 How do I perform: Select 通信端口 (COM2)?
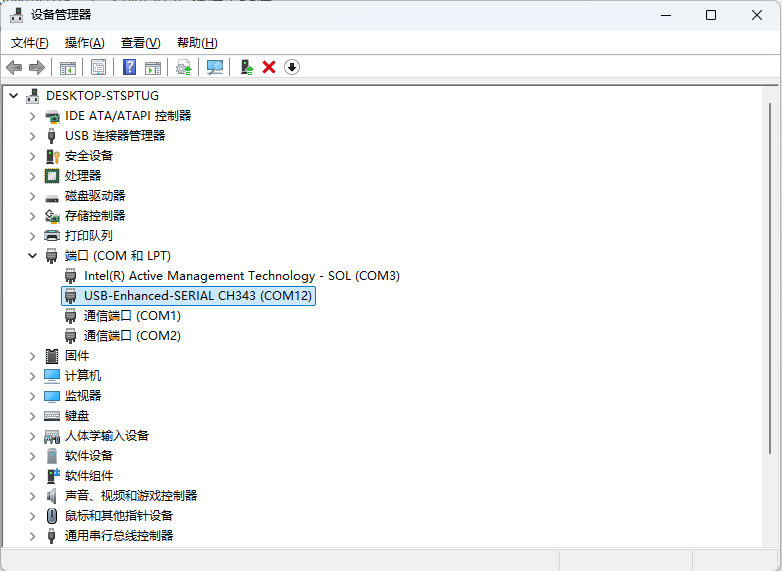132,336
